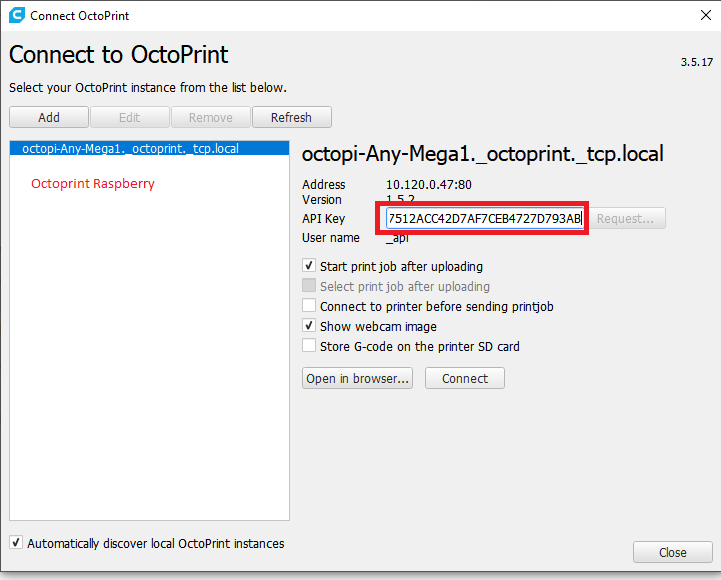Click the 'Select your OctoPrint instance' instruction text
Viewport: 721px width, 580px height.
click(x=148, y=88)
